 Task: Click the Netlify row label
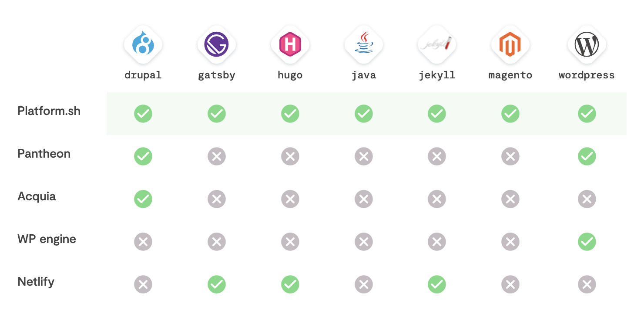36,282
